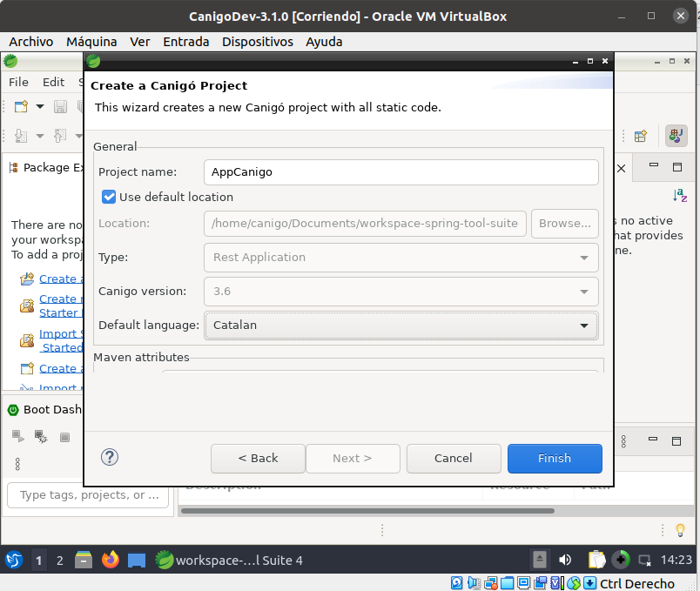
Task: Minimize the right side Outline view
Action: (x=654, y=165)
